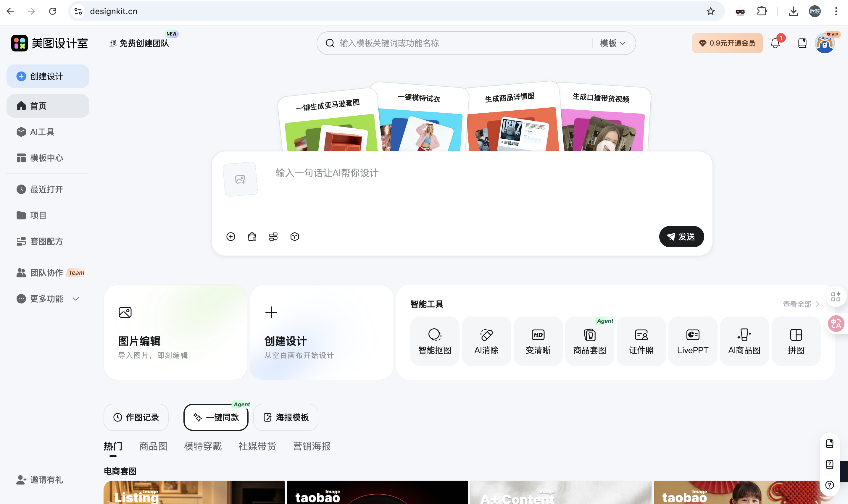Open the 拼图 collage tool
Screen dimensions: 848x504
pos(796,341)
